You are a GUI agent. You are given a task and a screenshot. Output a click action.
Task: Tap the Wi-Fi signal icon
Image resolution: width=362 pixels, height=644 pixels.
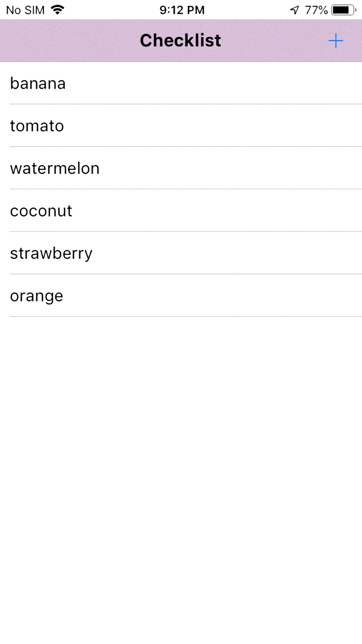[58, 10]
